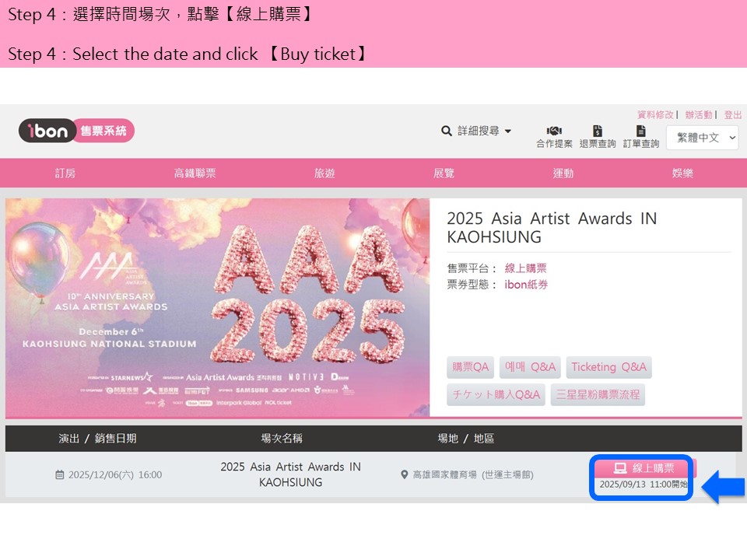Open the 合作提案 handshake icon
Image resolution: width=747 pixels, height=560 pixels.
point(554,131)
